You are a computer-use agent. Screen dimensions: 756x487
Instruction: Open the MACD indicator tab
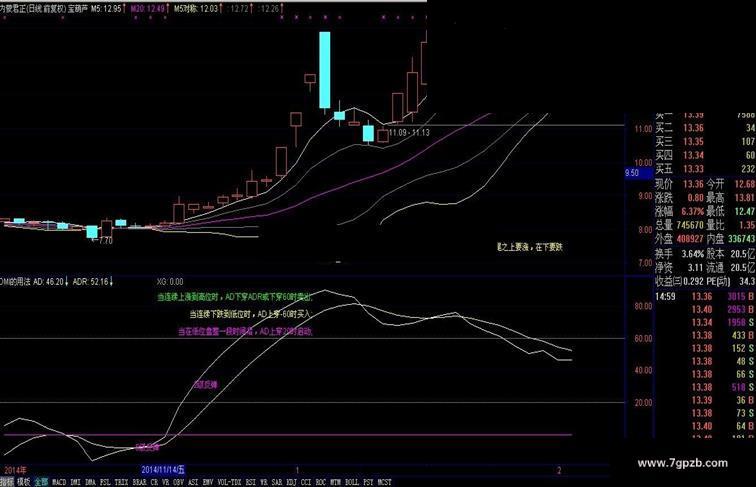coord(59,482)
